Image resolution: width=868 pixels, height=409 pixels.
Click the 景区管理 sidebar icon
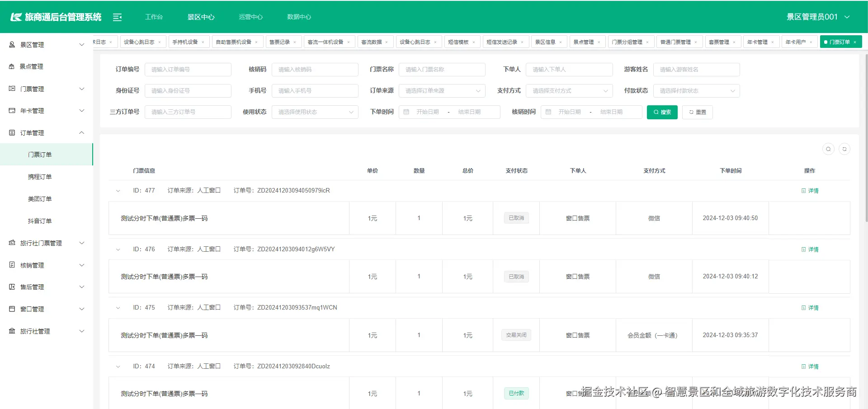point(12,44)
